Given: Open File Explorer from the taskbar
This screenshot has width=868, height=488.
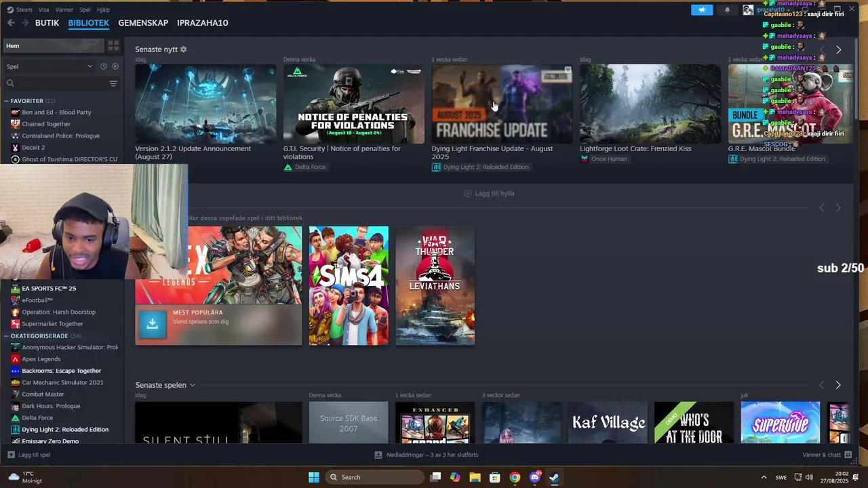Looking at the screenshot, I should pos(475,477).
